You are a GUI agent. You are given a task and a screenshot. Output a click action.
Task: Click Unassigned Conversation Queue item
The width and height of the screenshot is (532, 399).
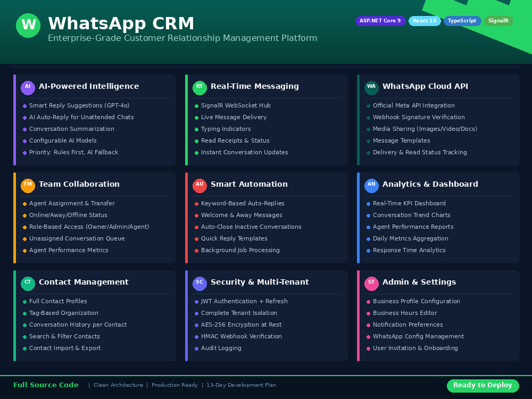[77, 238]
